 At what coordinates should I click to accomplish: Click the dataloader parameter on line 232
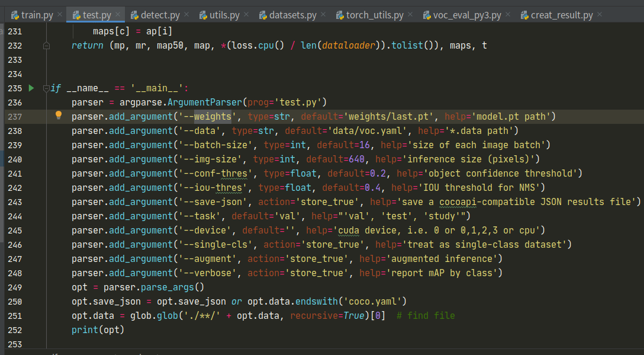(x=349, y=45)
